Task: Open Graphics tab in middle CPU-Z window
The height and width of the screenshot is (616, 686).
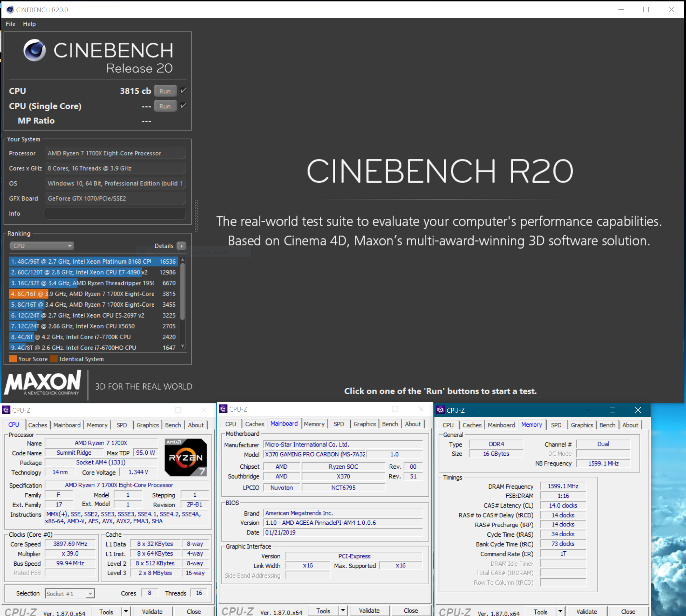Action: tap(364, 424)
